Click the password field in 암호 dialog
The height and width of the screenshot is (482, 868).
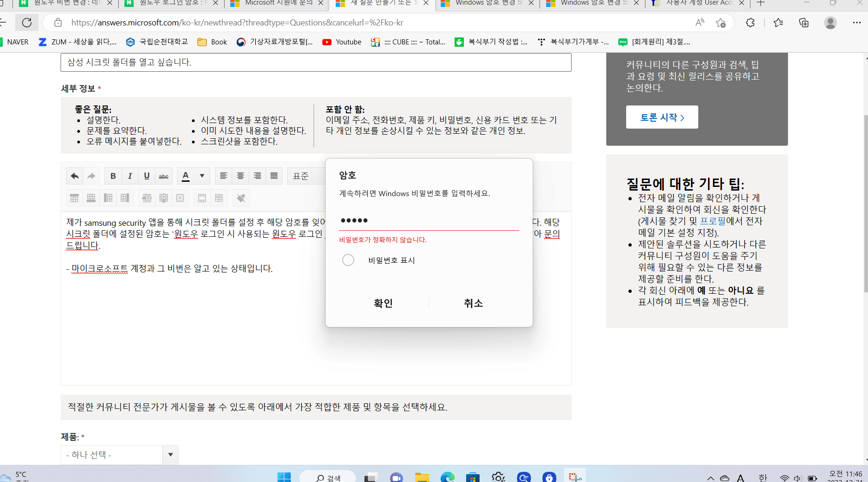tap(429, 220)
